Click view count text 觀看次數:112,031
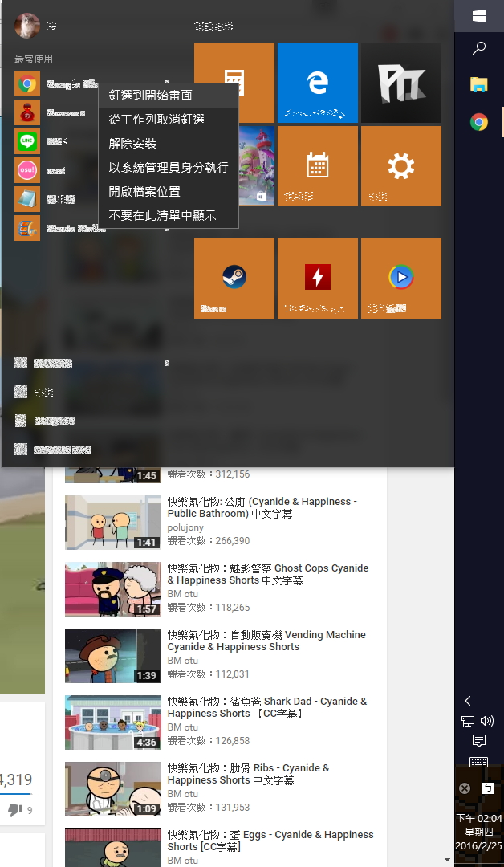The image size is (504, 867). tap(209, 674)
